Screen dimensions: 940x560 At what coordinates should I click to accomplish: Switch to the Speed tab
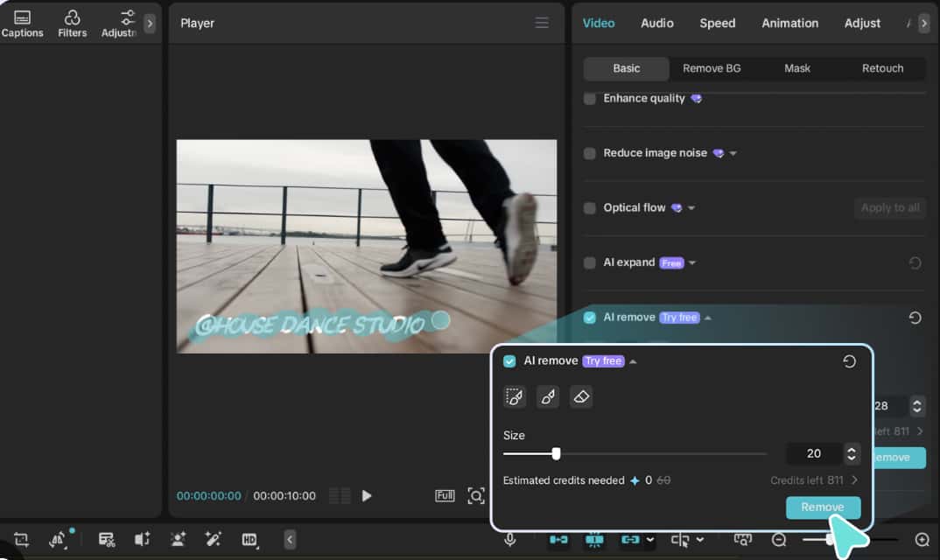coord(717,24)
